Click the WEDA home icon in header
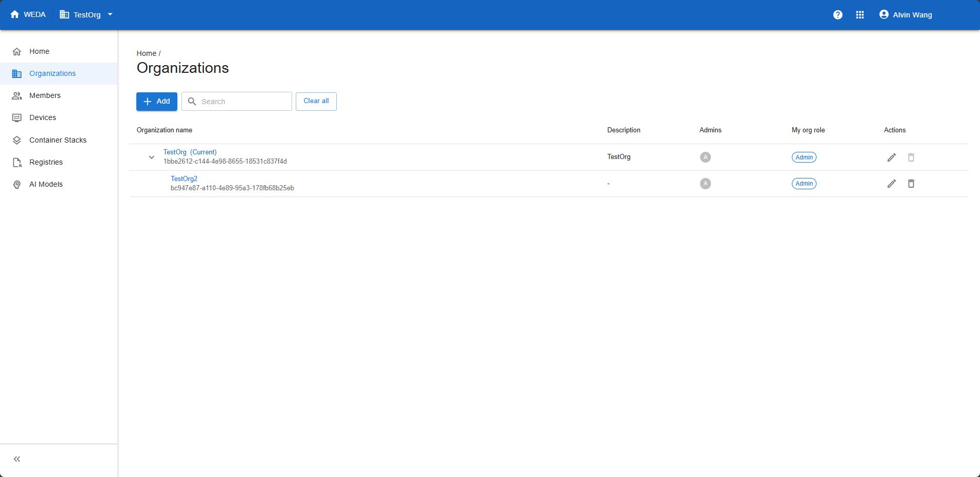This screenshot has height=477, width=980. point(15,14)
